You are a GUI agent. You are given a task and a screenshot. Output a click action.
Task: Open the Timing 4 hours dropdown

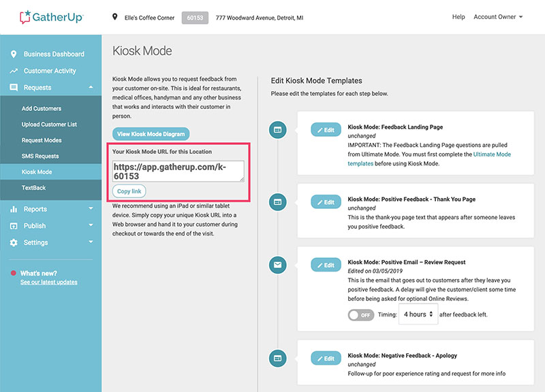[418, 314]
